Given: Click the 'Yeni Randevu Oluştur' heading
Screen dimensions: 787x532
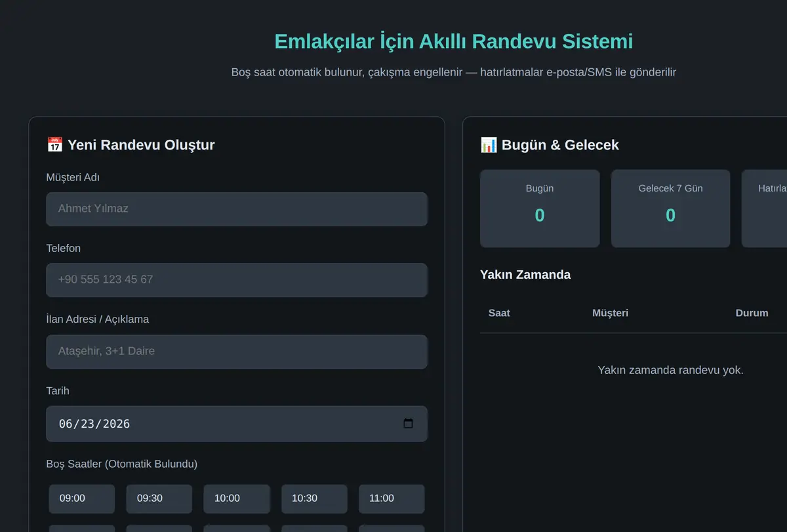Looking at the screenshot, I should tap(131, 145).
